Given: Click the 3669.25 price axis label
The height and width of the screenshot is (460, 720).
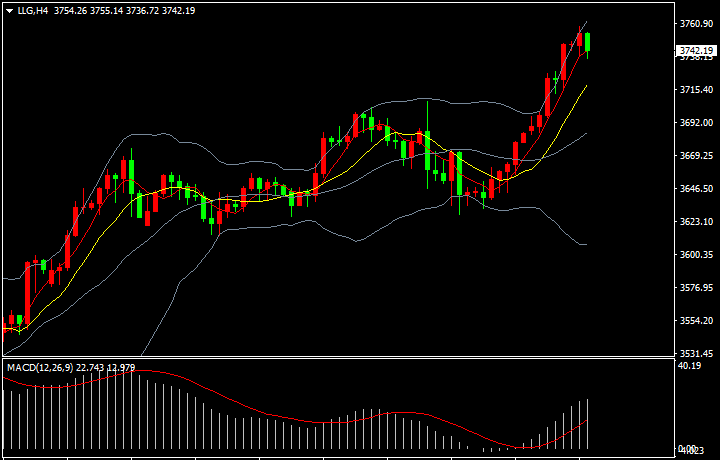Looking at the screenshot, I should point(696,156).
